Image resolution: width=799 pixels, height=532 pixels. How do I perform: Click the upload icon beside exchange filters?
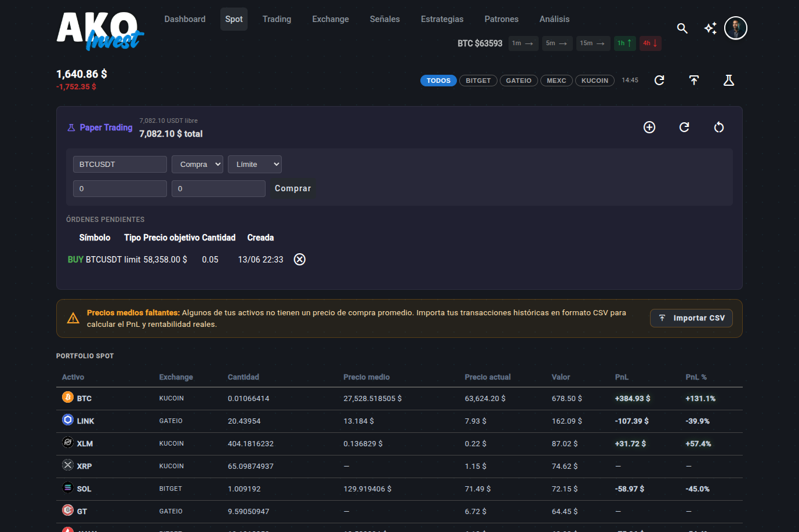694,81
